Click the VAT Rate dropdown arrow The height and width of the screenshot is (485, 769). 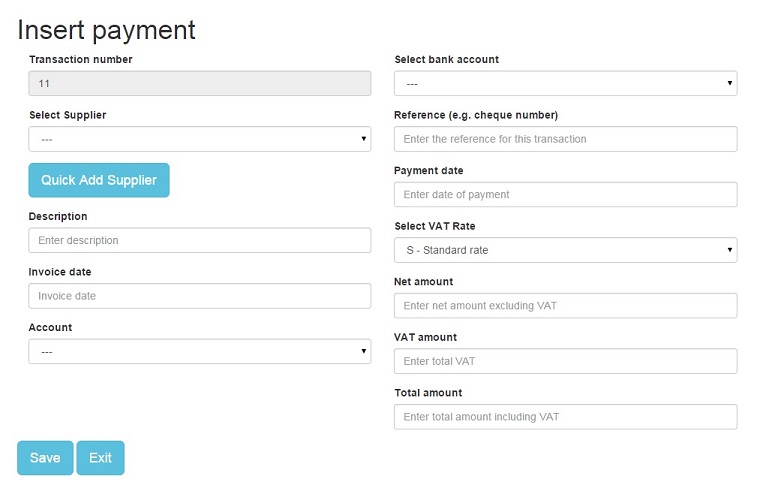(730, 250)
